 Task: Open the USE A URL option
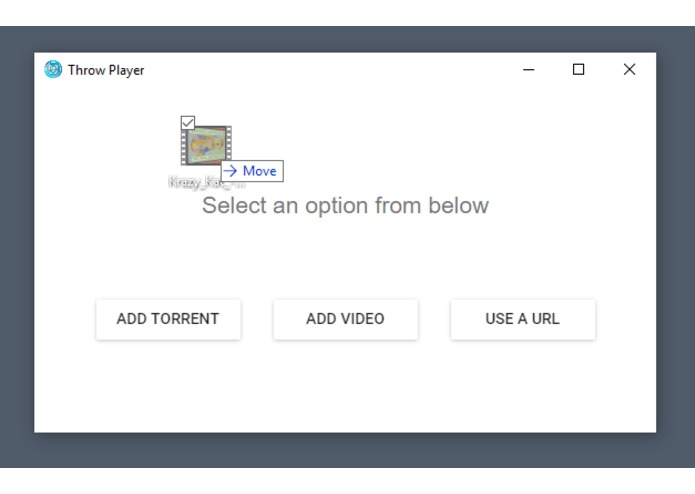[523, 319]
